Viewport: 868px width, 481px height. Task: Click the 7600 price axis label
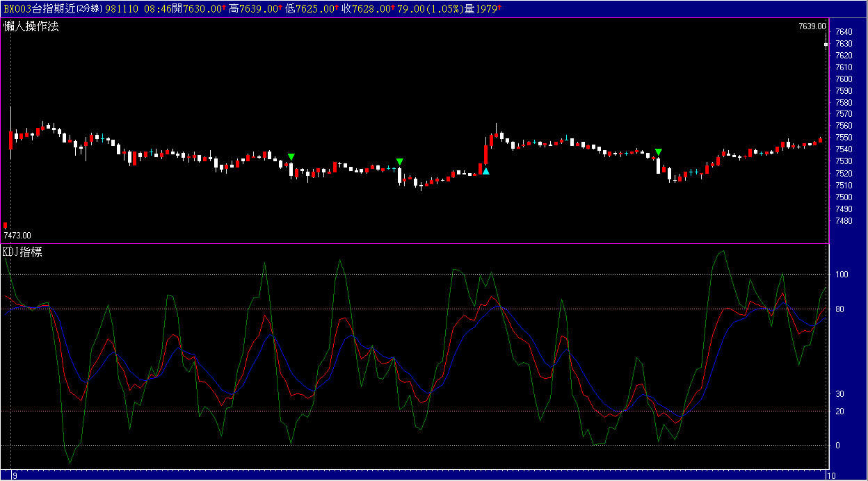(844, 79)
